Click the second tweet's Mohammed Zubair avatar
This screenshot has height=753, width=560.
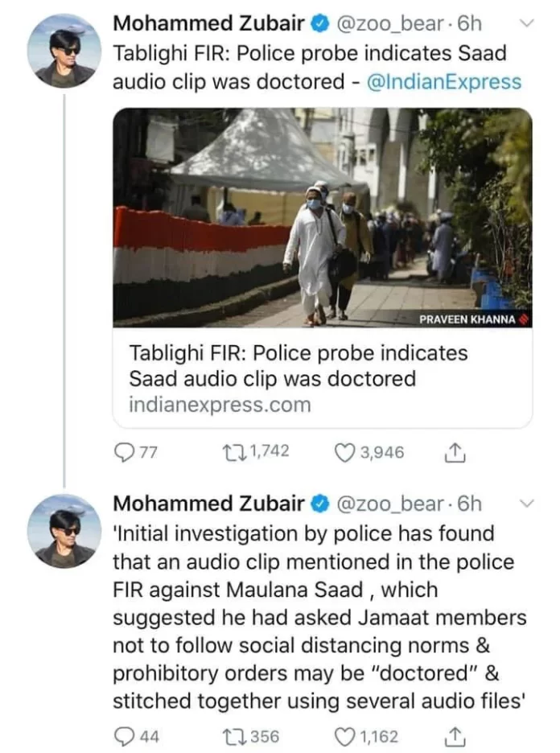(64, 530)
